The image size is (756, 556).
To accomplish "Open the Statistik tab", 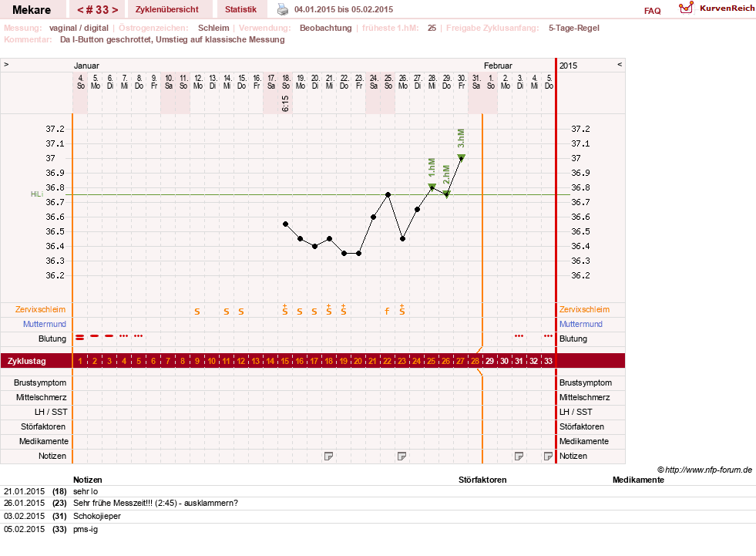I will click(240, 9).
